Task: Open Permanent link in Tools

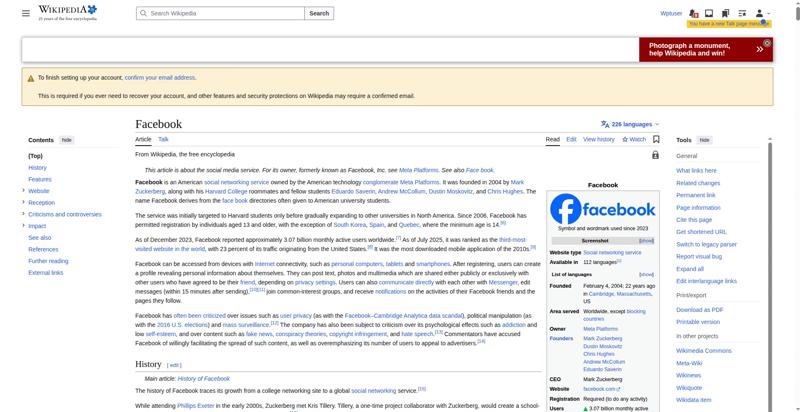Action: click(x=696, y=195)
